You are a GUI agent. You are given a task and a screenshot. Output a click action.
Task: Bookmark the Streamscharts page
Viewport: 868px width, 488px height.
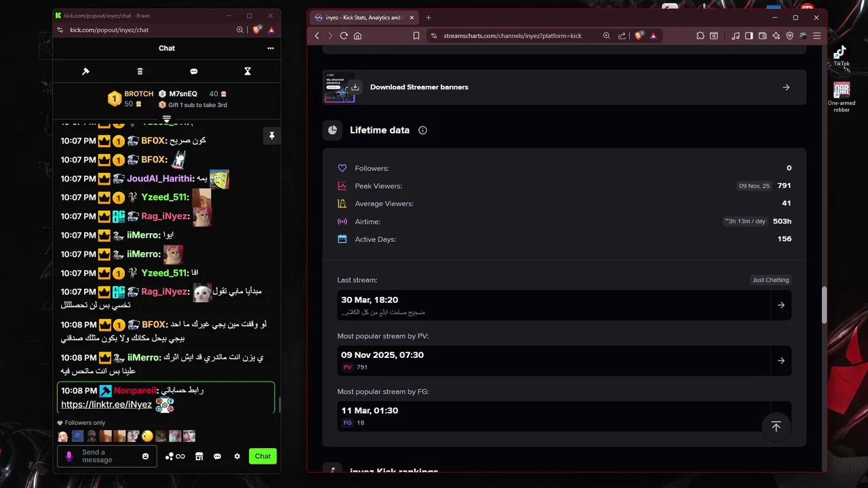pos(416,36)
